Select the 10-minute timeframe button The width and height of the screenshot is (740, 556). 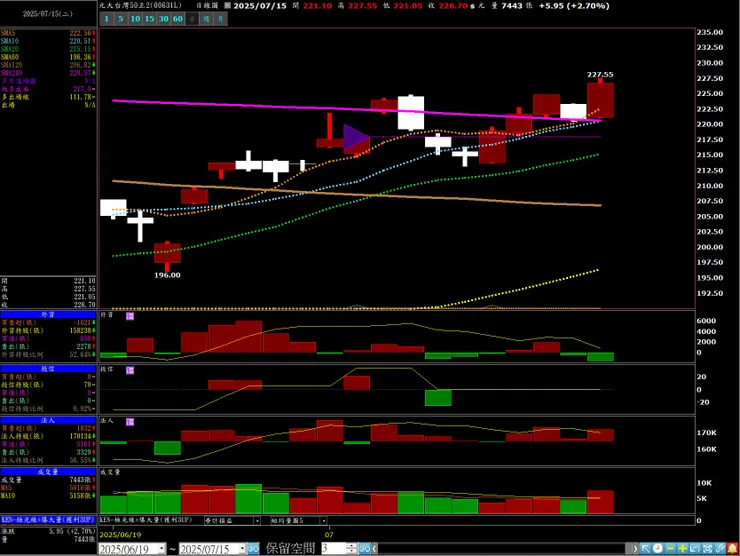point(135,19)
